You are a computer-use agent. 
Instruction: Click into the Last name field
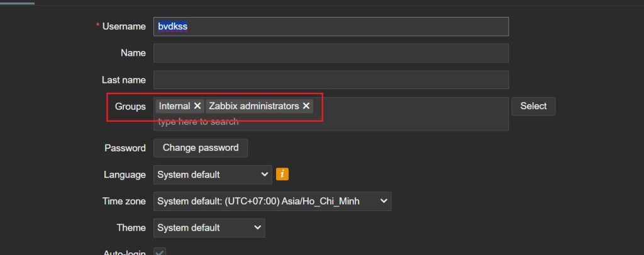(331, 80)
